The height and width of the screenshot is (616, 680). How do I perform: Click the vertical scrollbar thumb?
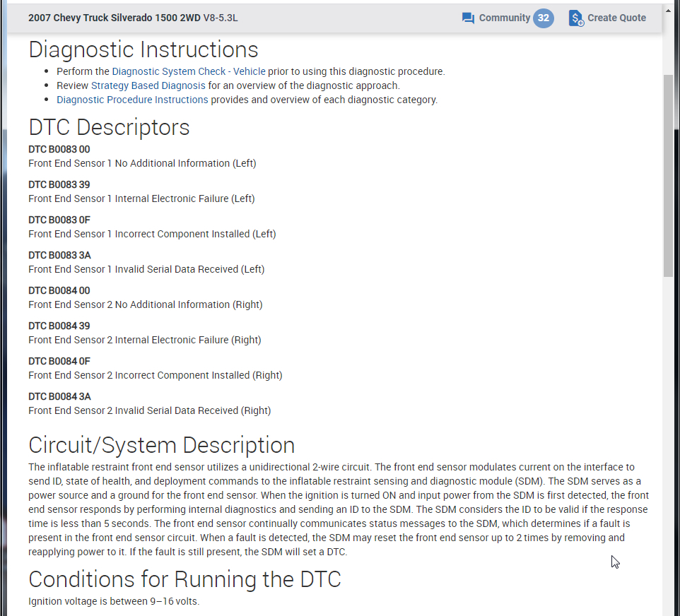pos(668,176)
